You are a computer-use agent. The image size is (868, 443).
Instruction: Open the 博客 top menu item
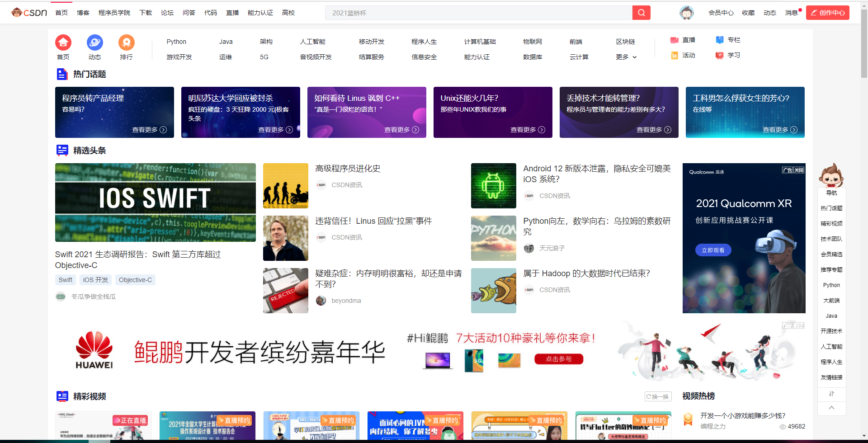pyautogui.click(x=83, y=13)
